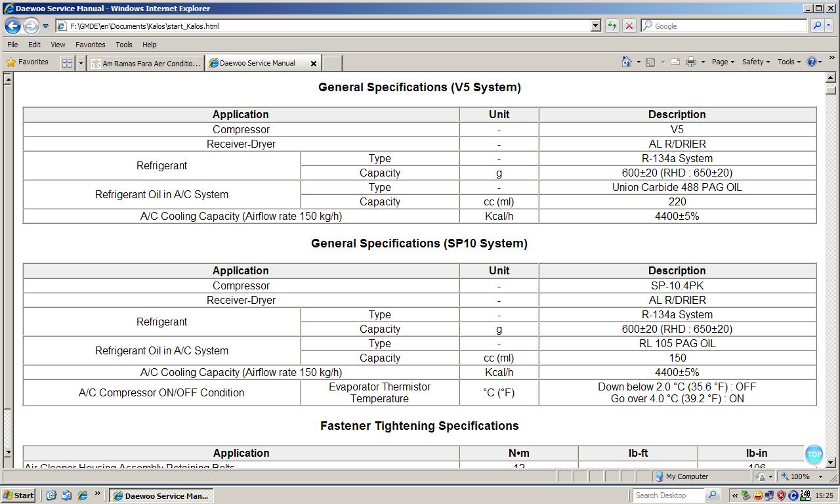
Task: Close the Daewoo Service Manual tab
Action: click(313, 64)
